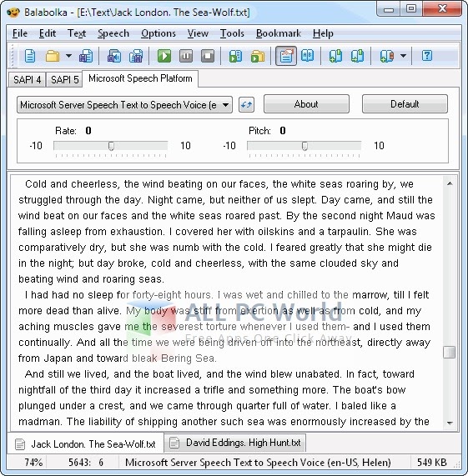The width and height of the screenshot is (468, 476).
Task: Click the Pitch slider track
Action: tap(304, 146)
